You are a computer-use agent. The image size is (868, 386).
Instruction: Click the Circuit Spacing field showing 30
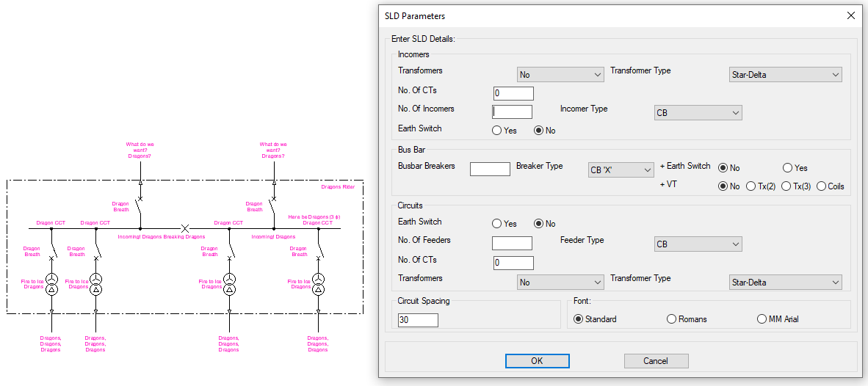coord(418,320)
